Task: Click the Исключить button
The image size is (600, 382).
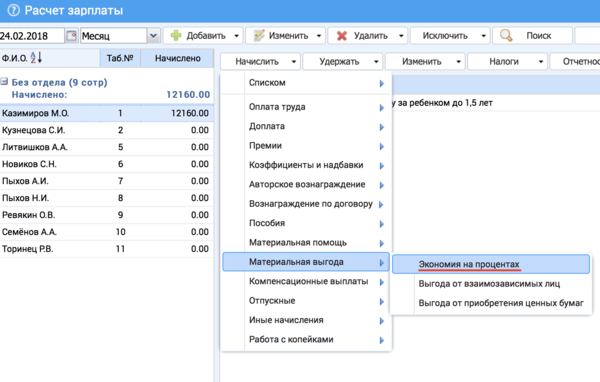Action: 450,36
